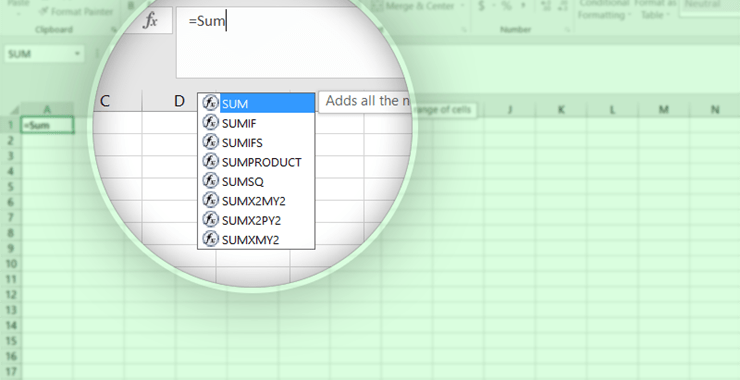Select row 11 header
This screenshot has width=740, height=380.
pos(10,279)
